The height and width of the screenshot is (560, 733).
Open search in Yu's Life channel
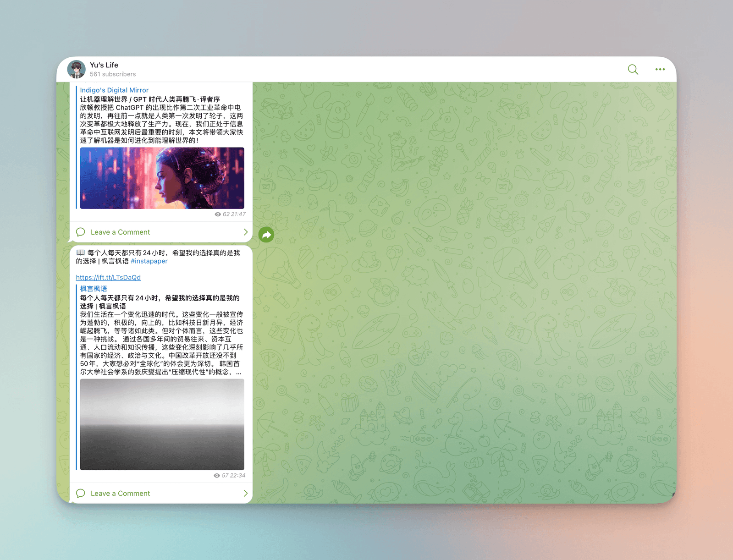tap(633, 70)
